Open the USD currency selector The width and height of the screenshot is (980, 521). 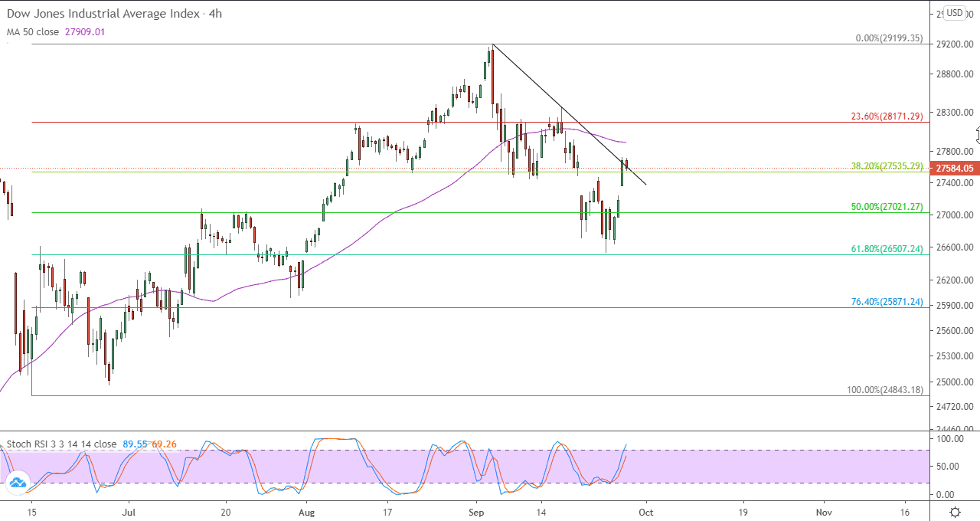[955, 12]
